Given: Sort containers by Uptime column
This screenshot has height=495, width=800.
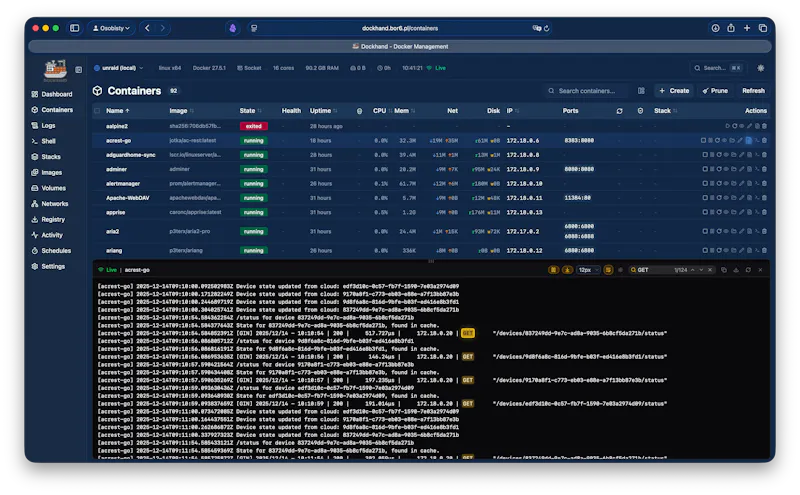Looking at the screenshot, I should pos(323,111).
